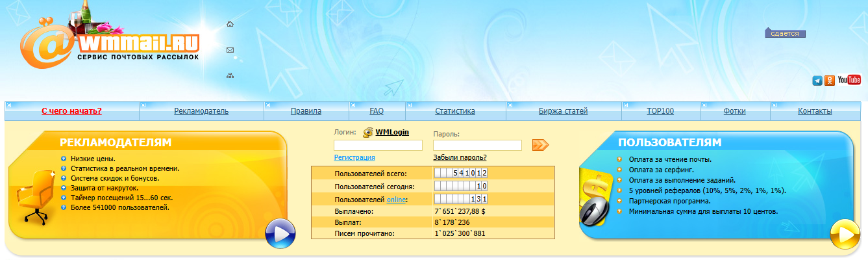Open the 'Контакты' menu item
The image size is (868, 260).
[x=815, y=111]
